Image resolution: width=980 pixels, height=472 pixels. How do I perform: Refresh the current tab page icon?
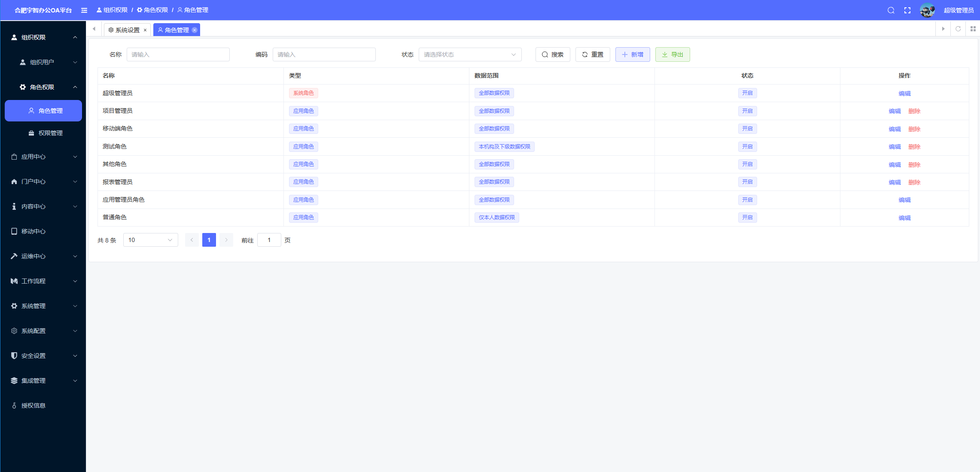click(x=958, y=29)
